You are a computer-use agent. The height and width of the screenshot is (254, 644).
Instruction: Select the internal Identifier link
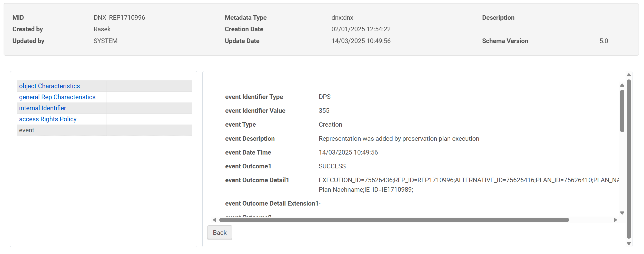(43, 108)
